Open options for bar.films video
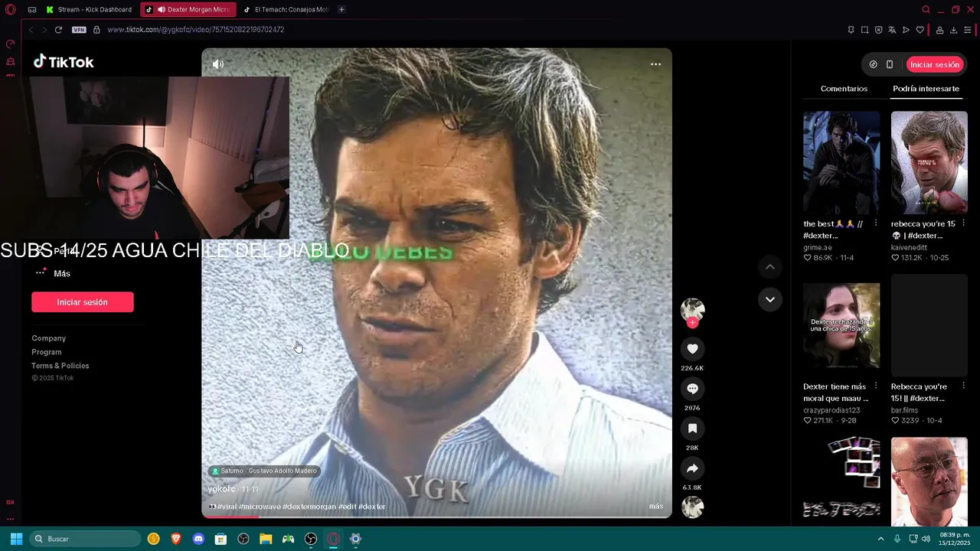 tap(963, 386)
